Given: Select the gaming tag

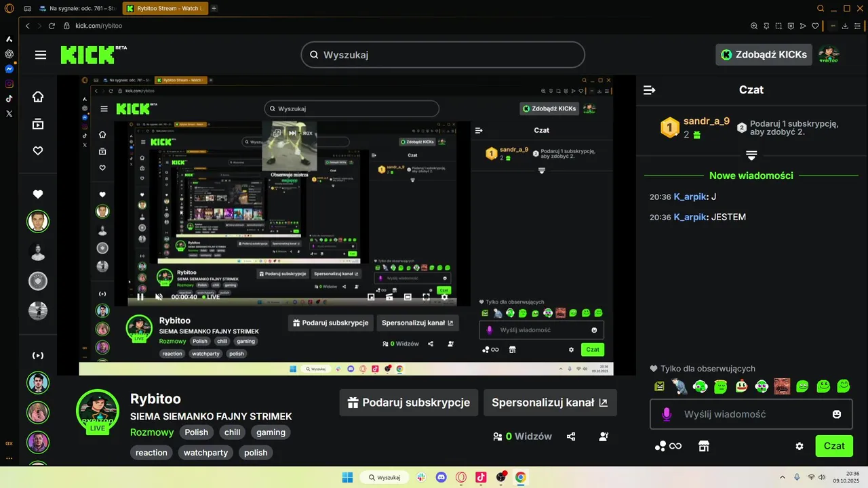Looking at the screenshot, I should coord(271,432).
